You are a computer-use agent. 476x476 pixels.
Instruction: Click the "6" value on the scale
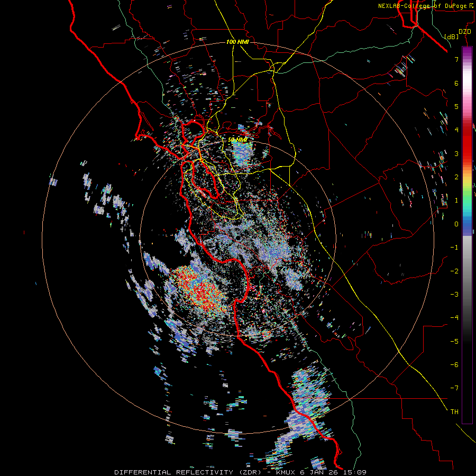coord(456,83)
